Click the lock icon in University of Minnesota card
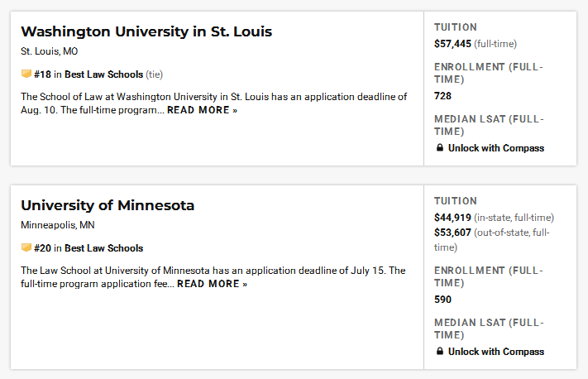The image size is (588, 379). point(440,351)
